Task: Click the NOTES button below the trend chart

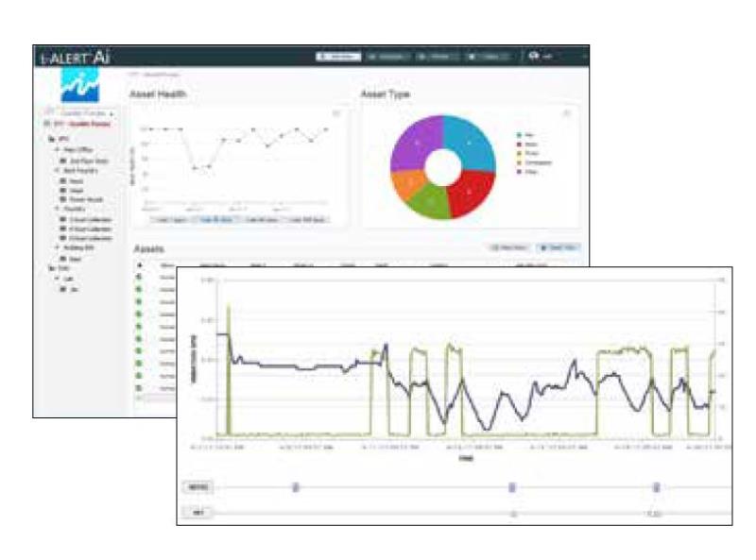Action: 198,487
